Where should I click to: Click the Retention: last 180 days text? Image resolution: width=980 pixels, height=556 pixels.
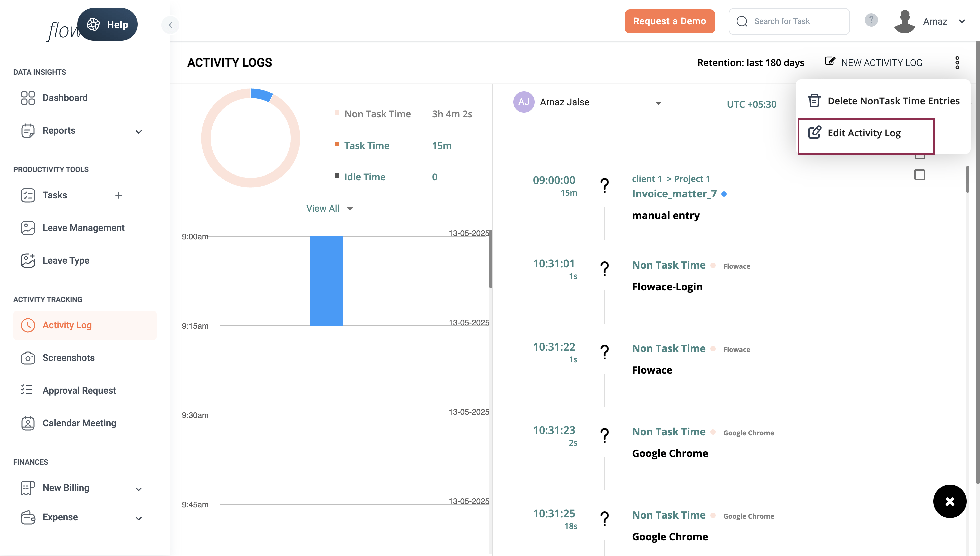[x=751, y=63]
